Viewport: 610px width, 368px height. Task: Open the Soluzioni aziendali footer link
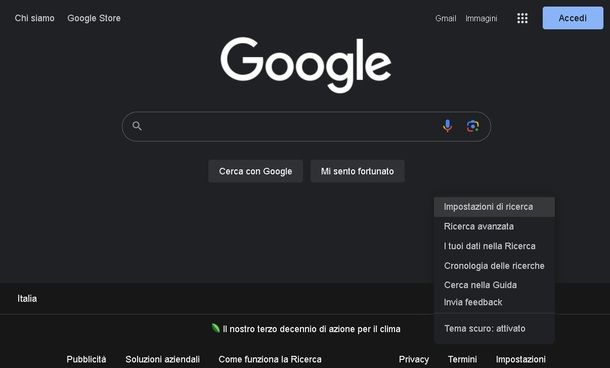[x=163, y=359]
